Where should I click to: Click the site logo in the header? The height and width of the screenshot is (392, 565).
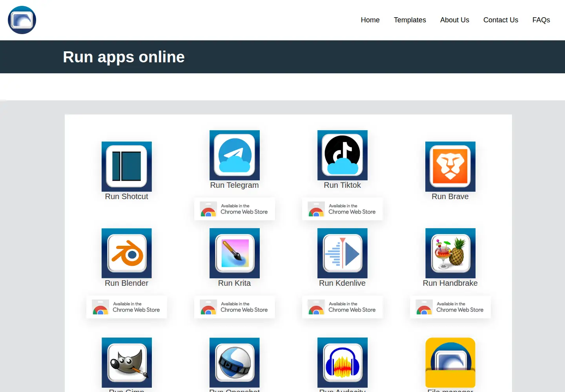pyautogui.click(x=22, y=20)
